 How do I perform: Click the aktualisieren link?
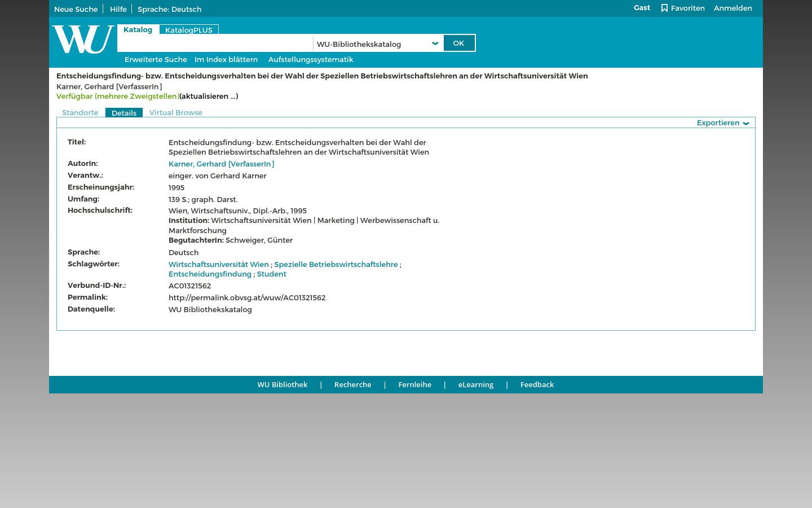(209, 97)
